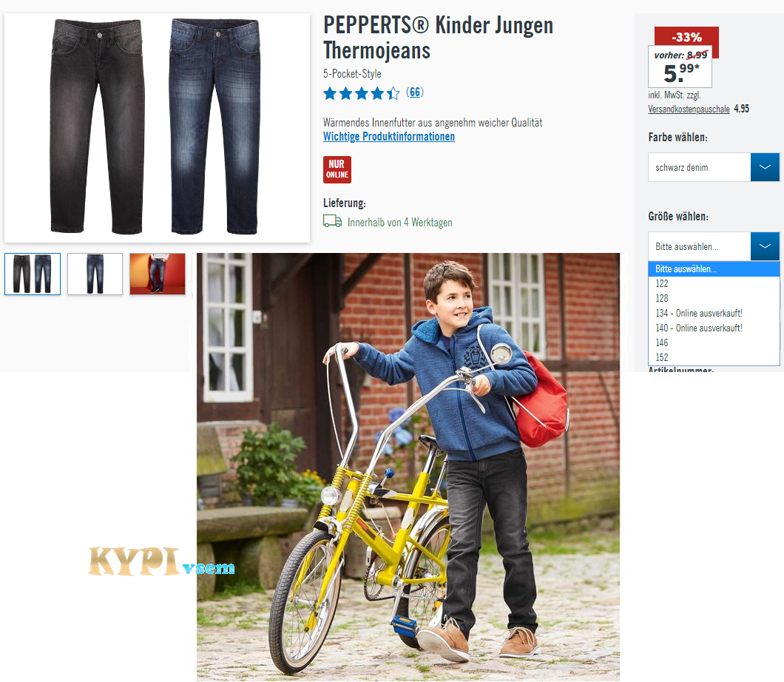Select the sold-out size 134 option
784x682 pixels.
tap(714, 314)
